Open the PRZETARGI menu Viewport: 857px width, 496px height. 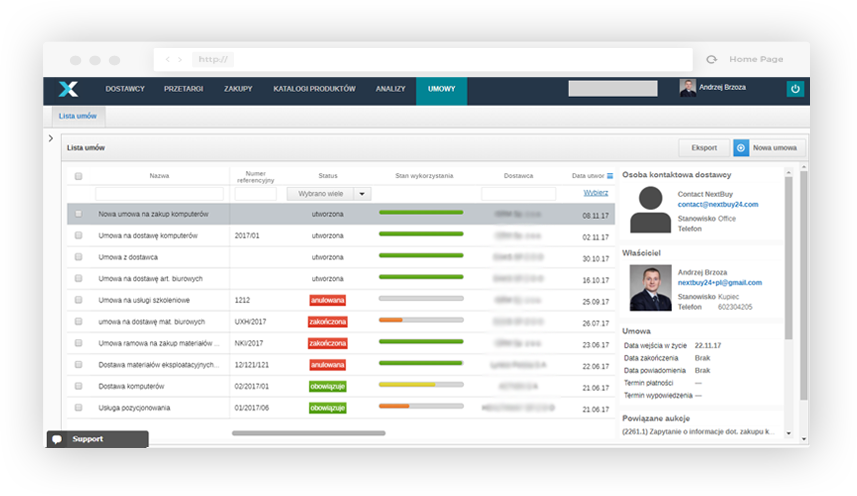[183, 89]
